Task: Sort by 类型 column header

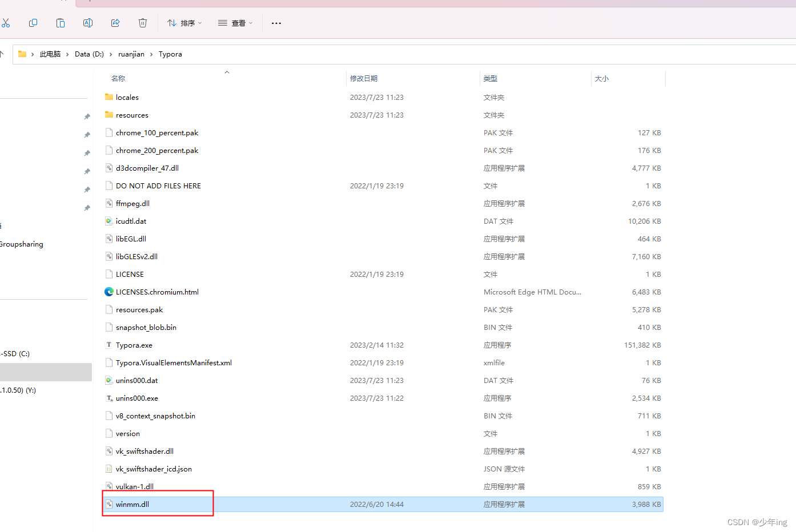Action: point(491,79)
